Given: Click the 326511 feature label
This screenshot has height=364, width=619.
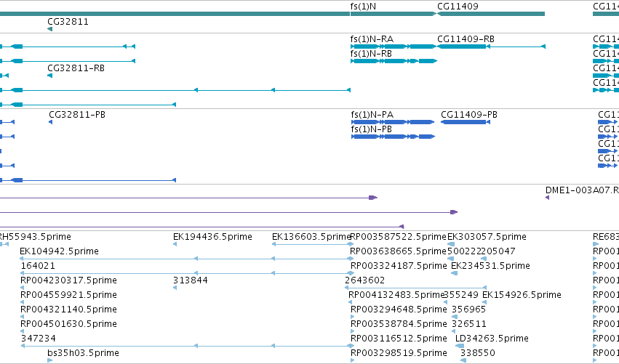Looking at the screenshot, I should coord(469,324).
